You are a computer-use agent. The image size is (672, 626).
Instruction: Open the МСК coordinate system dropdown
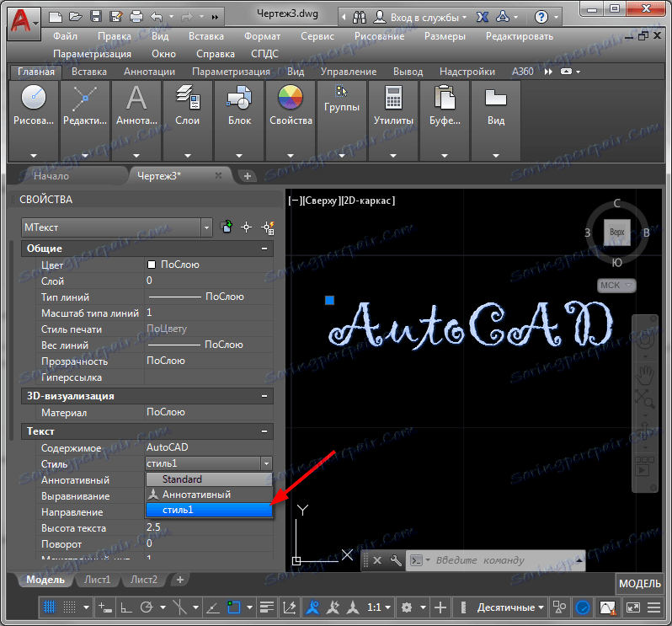tap(616, 285)
